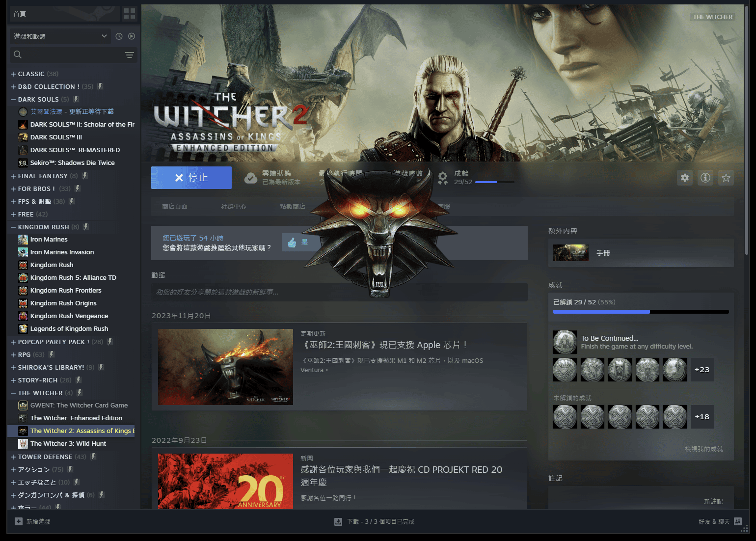Click the To Be Continued achievement icon
Screen dimensions: 756x541
(x=565, y=342)
